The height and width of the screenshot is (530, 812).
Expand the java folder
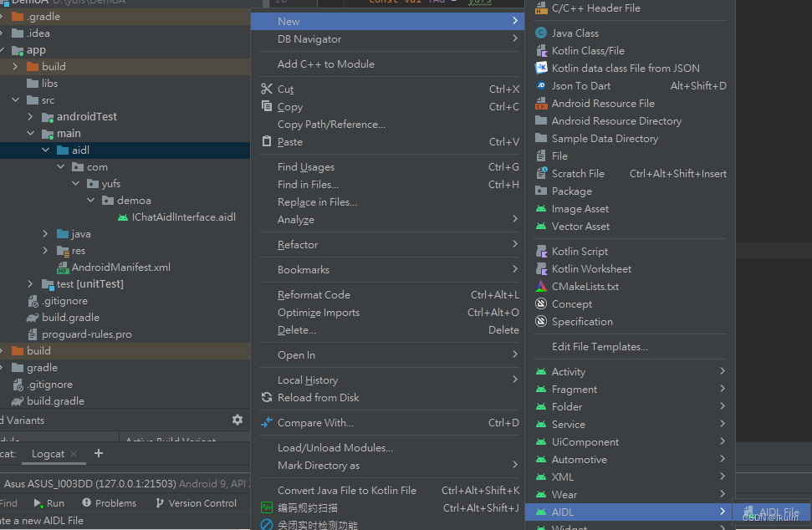(x=45, y=234)
